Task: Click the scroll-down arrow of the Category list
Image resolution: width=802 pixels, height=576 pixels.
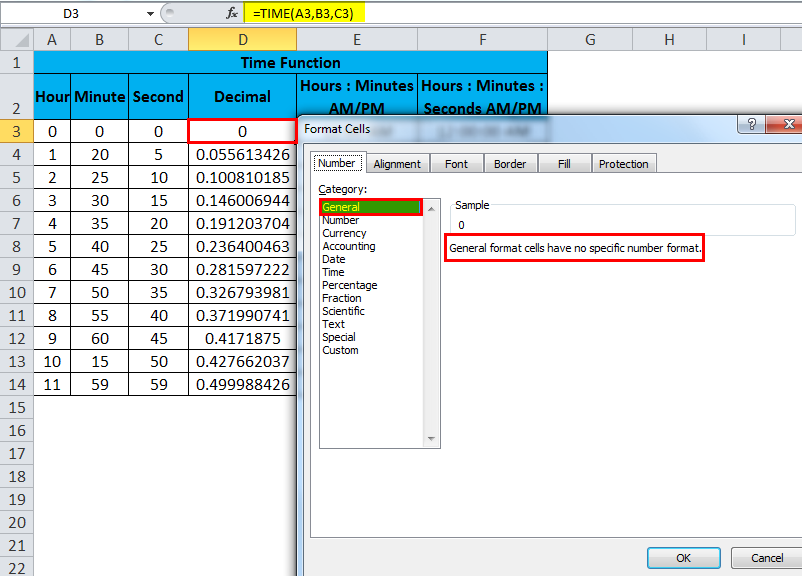Action: (430, 438)
